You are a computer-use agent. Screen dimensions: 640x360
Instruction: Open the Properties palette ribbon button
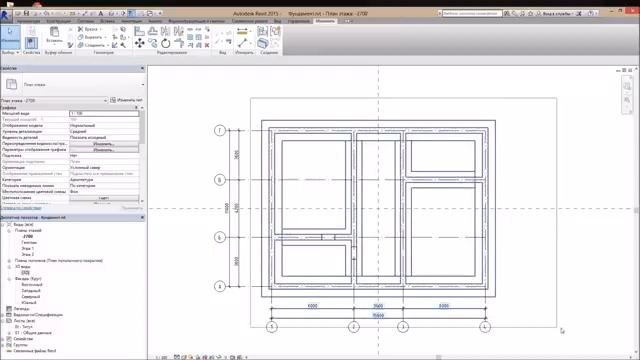click(31, 43)
